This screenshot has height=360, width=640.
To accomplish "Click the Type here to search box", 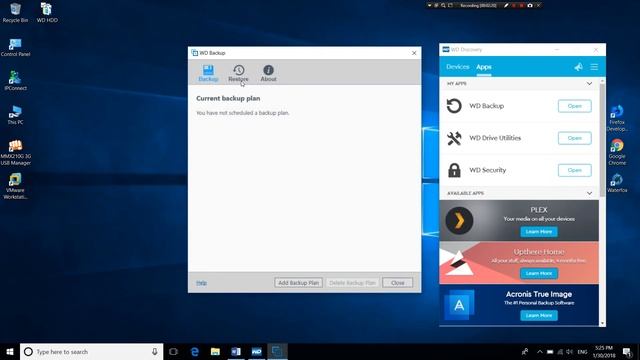I will [x=91, y=351].
